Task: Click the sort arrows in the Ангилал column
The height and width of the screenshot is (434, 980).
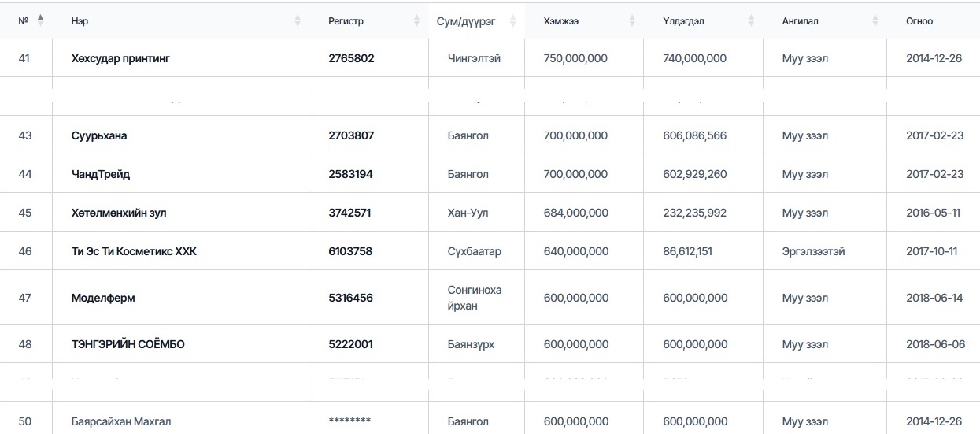Action: point(875,21)
